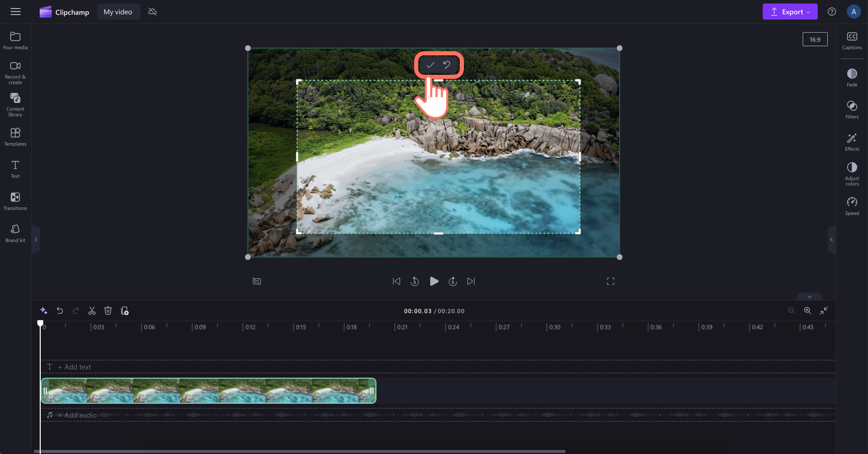This screenshot has width=868, height=454.
Task: Open the Captions panel
Action: click(x=852, y=41)
